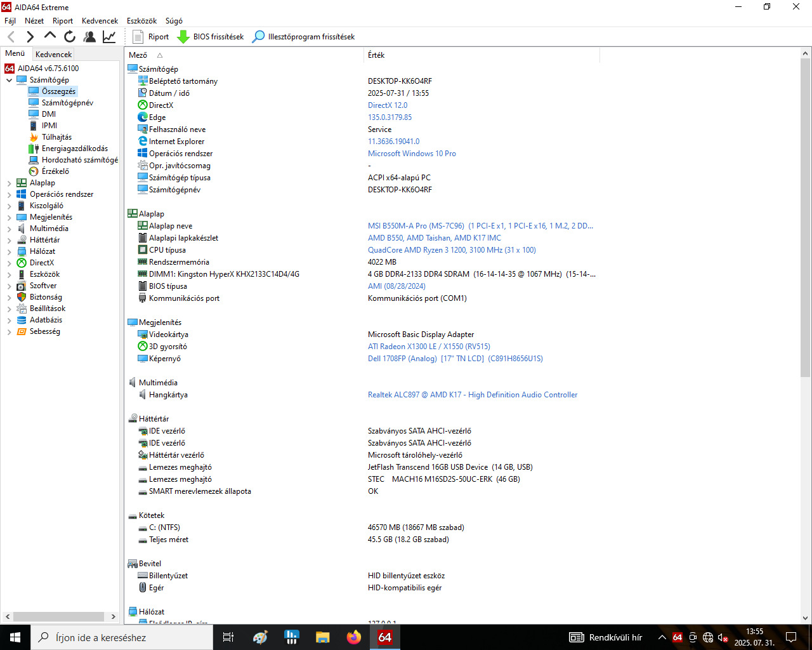This screenshot has width=812, height=650.
Task: Expand the Multimédia tree node
Action: pos(9,229)
